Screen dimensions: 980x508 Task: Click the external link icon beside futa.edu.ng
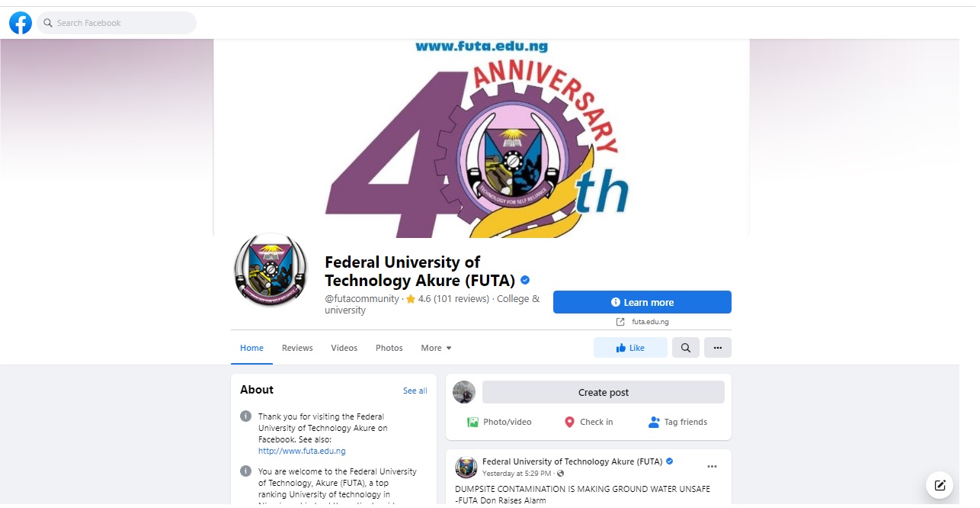tap(620, 322)
